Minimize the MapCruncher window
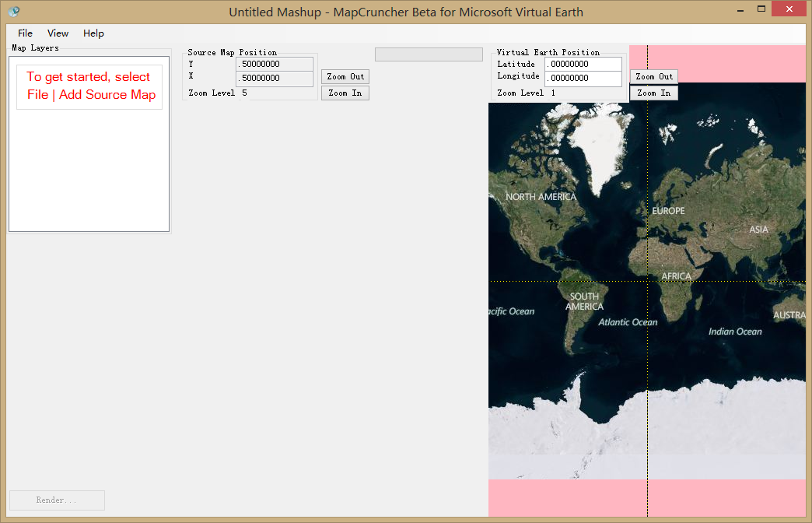 (740, 9)
